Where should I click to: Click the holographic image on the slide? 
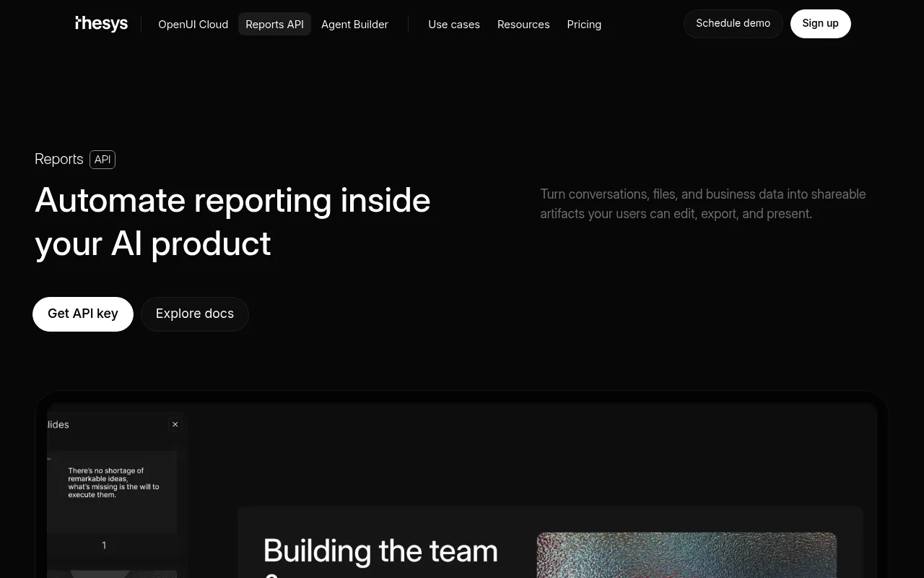(x=687, y=555)
